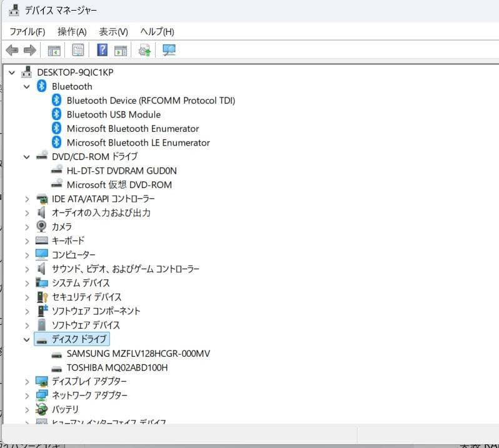Collapse the DVD/CD-ROM ドライブ category
The height and width of the screenshot is (448, 499).
click(27, 157)
